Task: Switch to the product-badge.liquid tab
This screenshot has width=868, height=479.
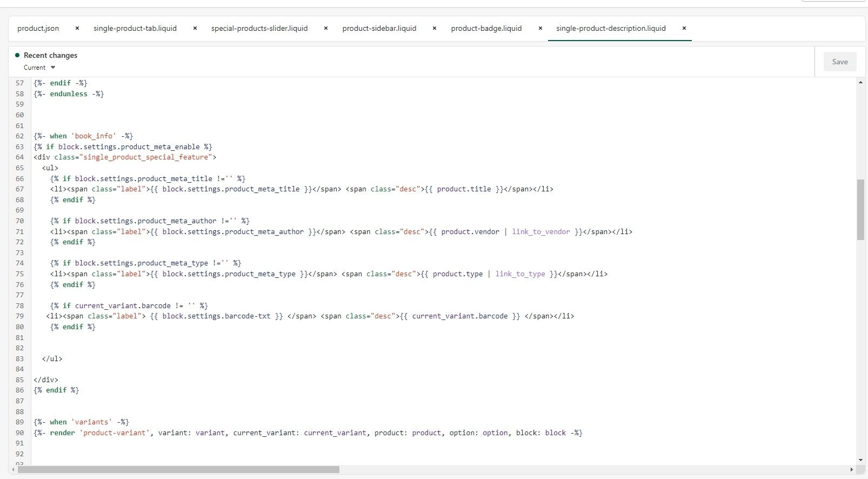Action: pos(486,28)
